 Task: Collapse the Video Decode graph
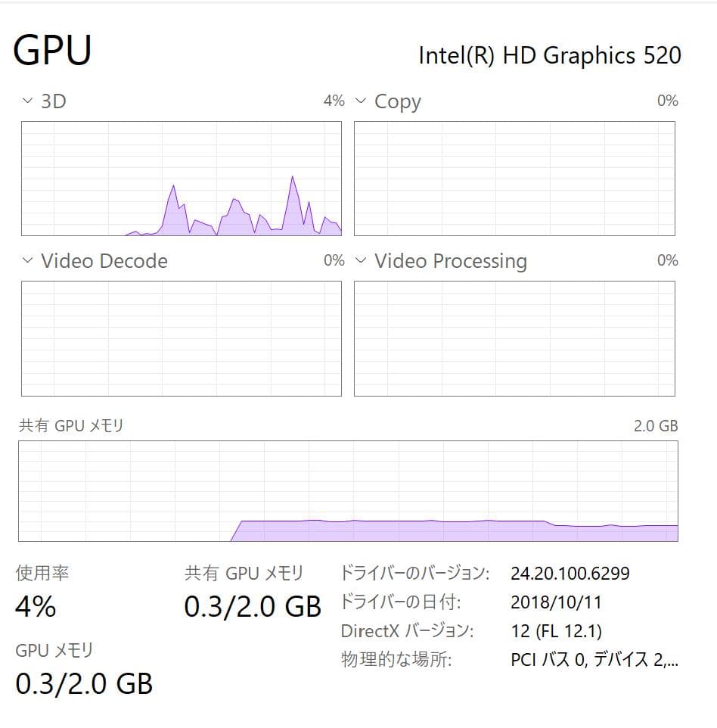[26, 261]
